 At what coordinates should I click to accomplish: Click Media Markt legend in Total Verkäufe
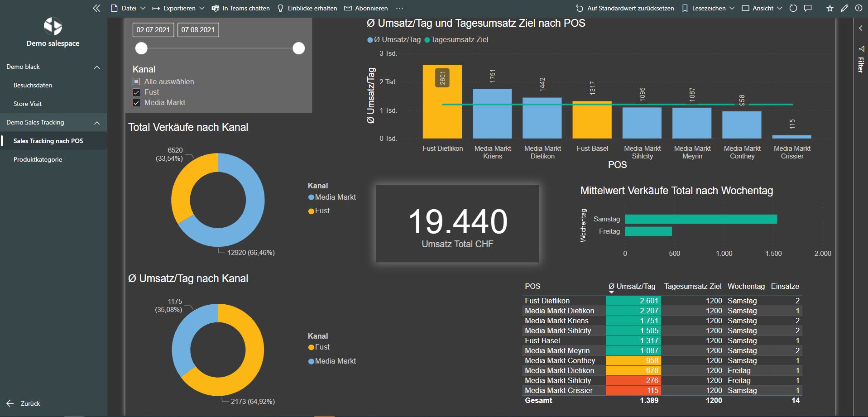[x=332, y=197]
